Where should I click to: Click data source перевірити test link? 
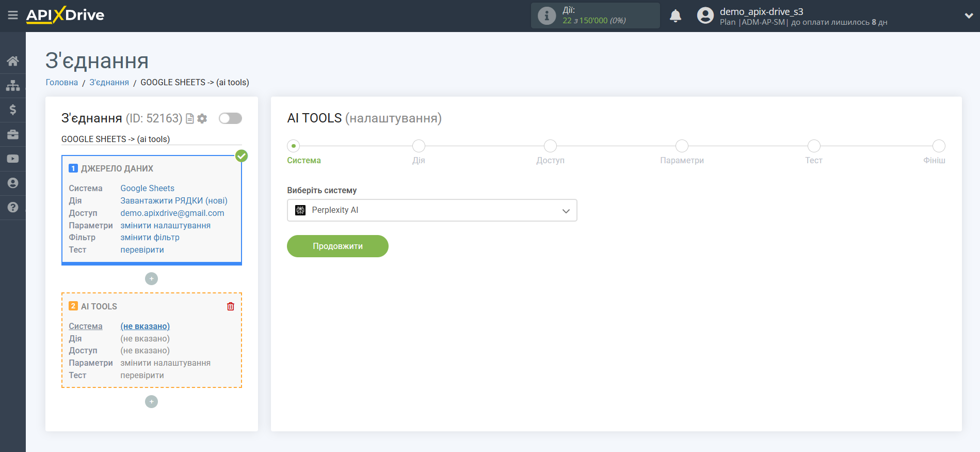pos(142,250)
